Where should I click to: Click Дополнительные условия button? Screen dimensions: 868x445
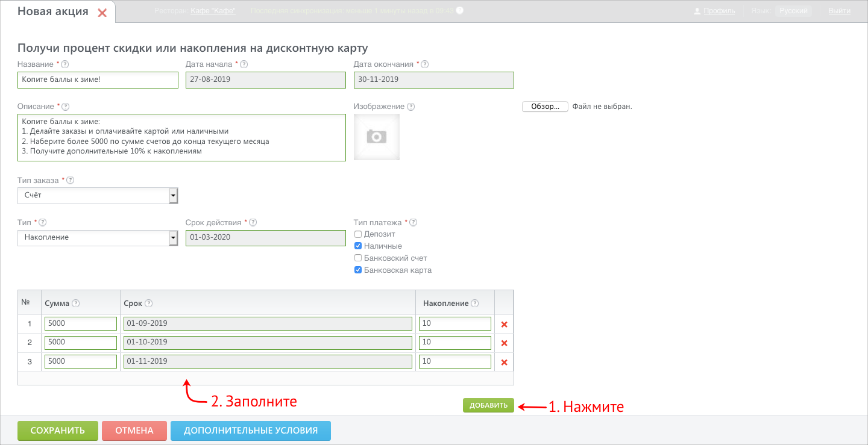pos(251,431)
